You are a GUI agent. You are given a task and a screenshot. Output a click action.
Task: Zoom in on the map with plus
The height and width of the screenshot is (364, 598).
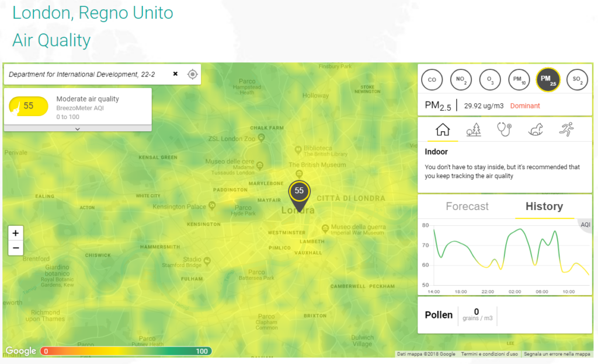[16, 233]
